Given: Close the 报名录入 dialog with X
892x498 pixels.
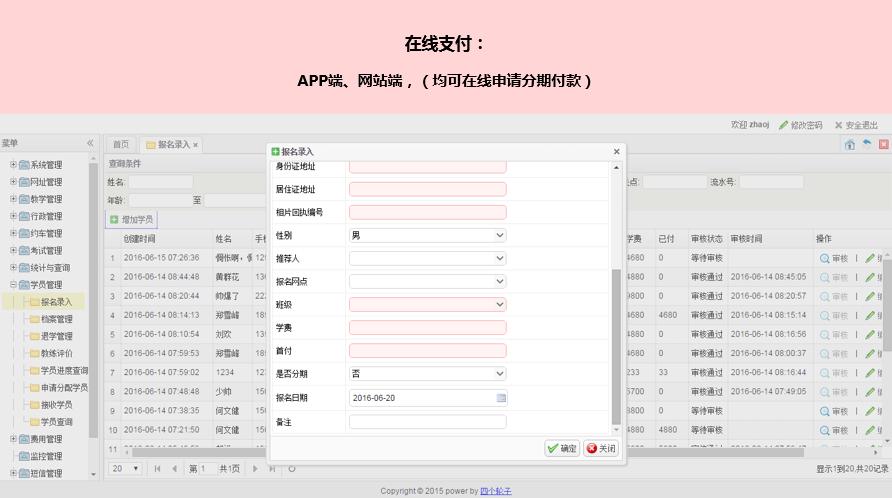Looking at the screenshot, I should (617, 151).
